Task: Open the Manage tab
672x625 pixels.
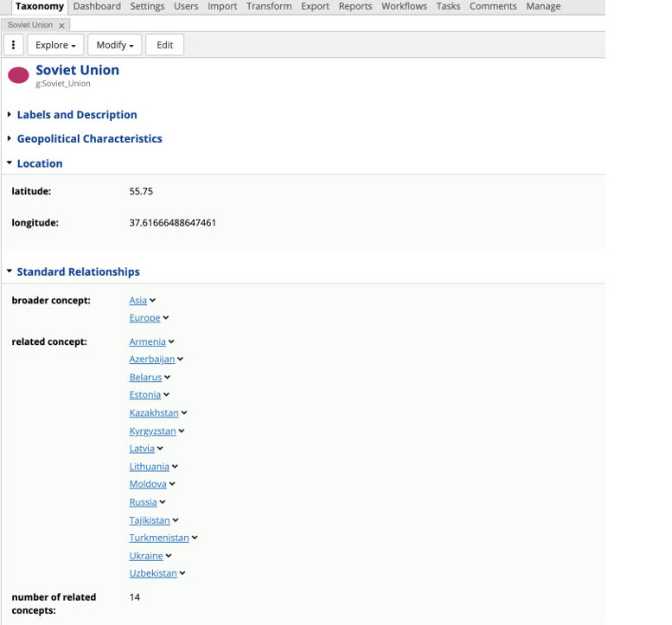Action: click(x=543, y=6)
